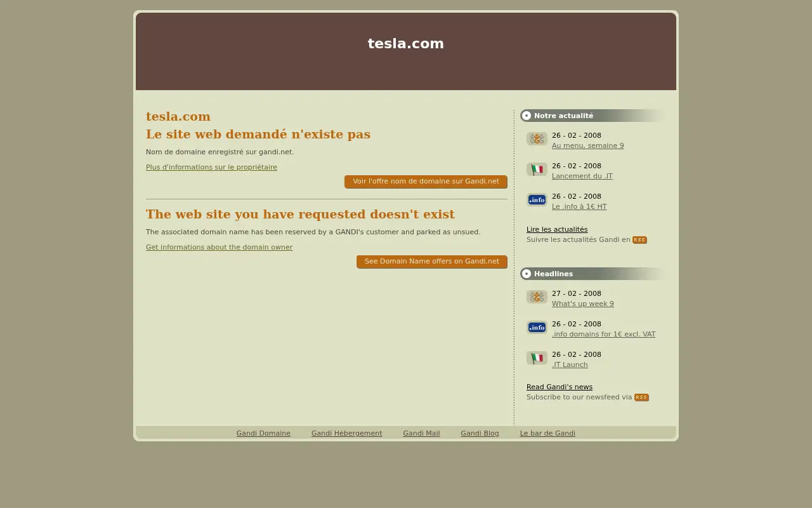The width and height of the screenshot is (812, 508).
Task: Open '.info domains for 1€ excl. VAT' headline
Action: click(604, 335)
